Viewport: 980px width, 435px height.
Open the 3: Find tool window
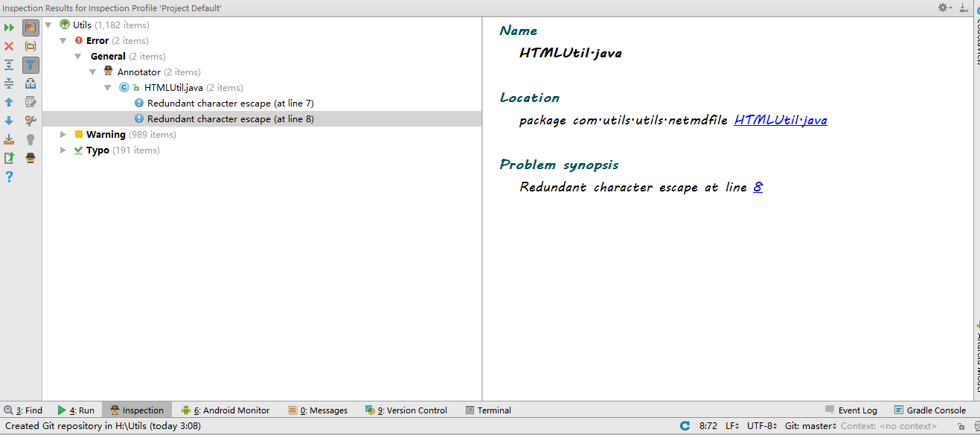[x=23, y=410]
